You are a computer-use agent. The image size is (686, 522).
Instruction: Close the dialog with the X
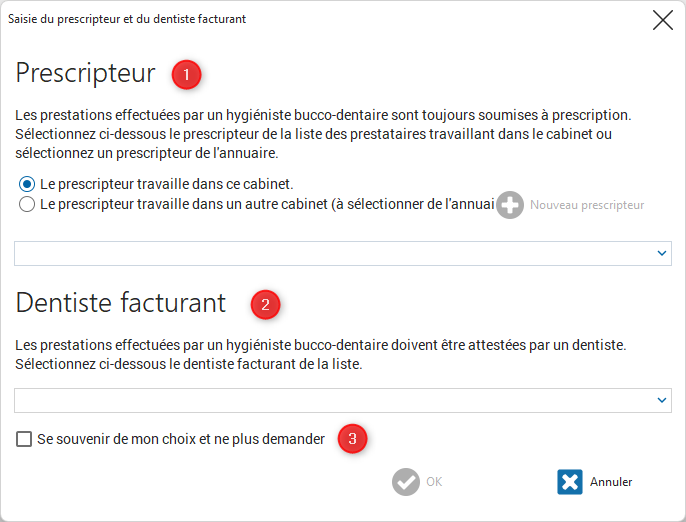pos(663,20)
